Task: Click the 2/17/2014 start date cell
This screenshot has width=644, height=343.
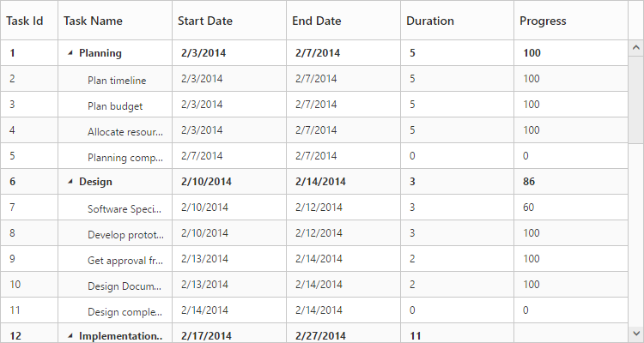Action: (206, 336)
